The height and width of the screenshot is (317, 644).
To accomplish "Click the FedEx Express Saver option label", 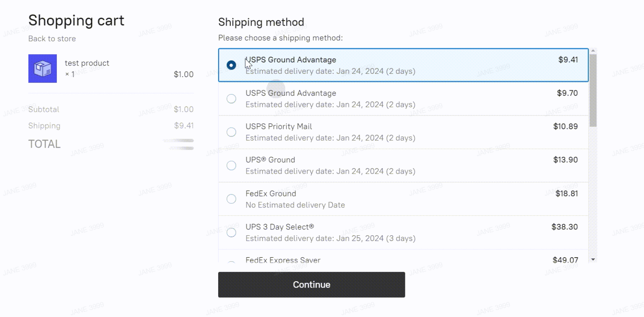I will tap(283, 260).
